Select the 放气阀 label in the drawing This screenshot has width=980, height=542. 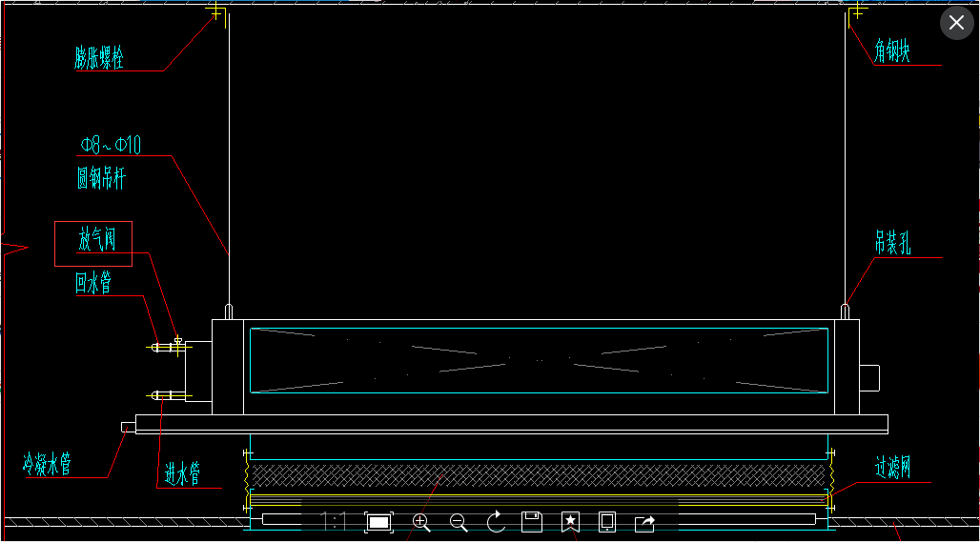click(97, 241)
